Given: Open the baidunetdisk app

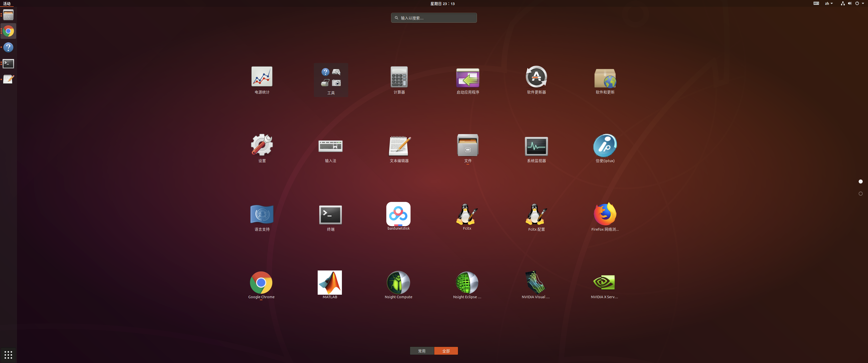Looking at the screenshot, I should [398, 215].
